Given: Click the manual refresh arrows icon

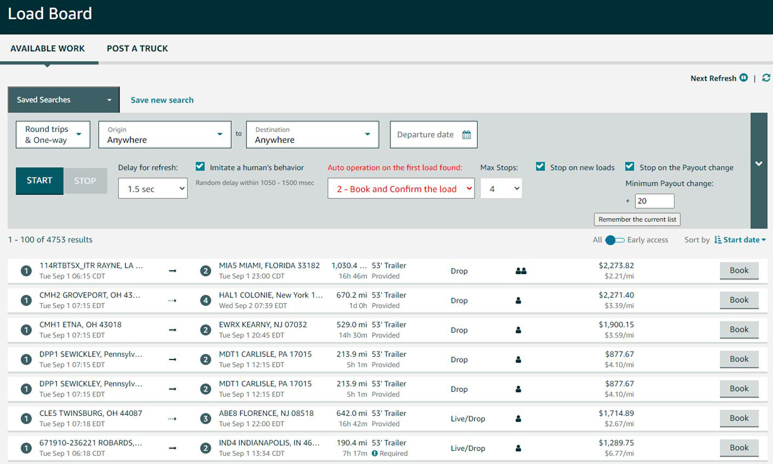Looking at the screenshot, I should tap(766, 78).
